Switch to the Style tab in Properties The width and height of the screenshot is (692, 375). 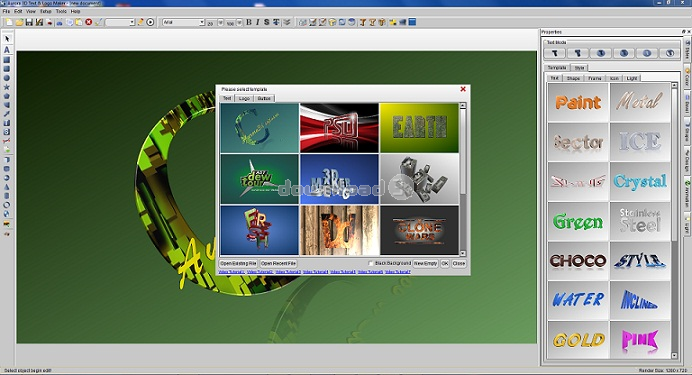[x=579, y=68]
